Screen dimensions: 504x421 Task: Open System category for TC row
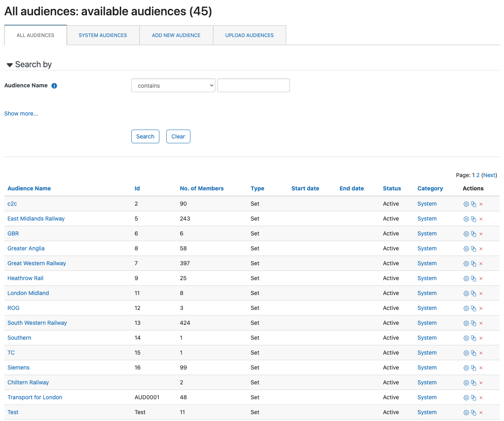427,353
